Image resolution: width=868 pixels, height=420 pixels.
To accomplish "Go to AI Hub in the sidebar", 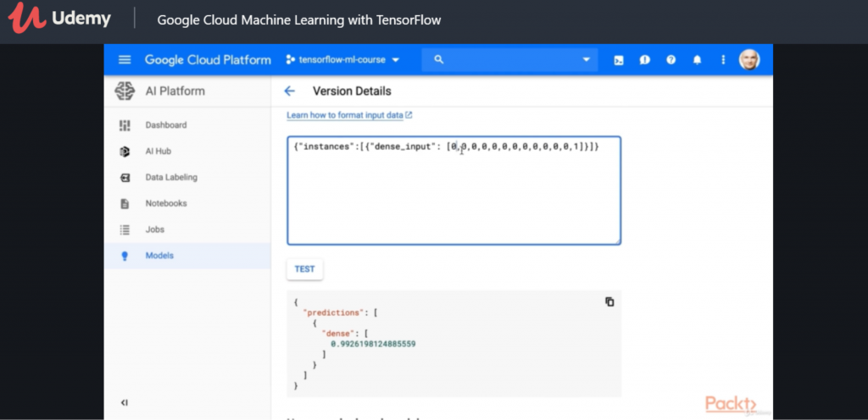I will coord(159,152).
